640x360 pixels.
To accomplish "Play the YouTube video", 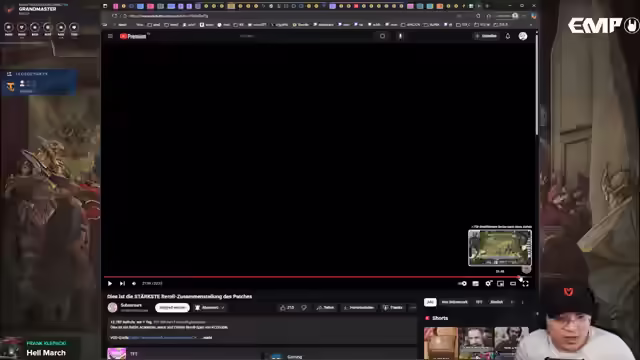I will pos(110,283).
